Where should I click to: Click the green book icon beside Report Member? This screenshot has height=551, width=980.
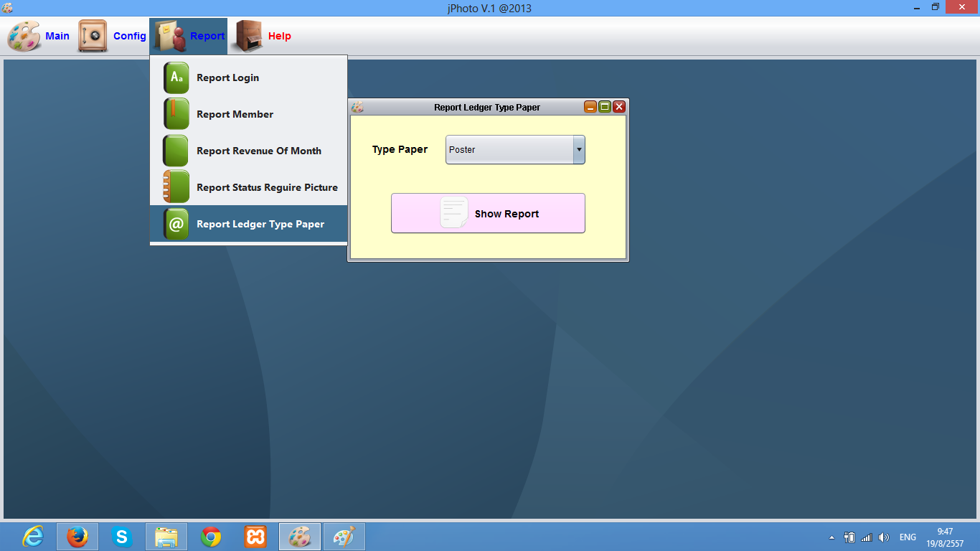point(176,114)
